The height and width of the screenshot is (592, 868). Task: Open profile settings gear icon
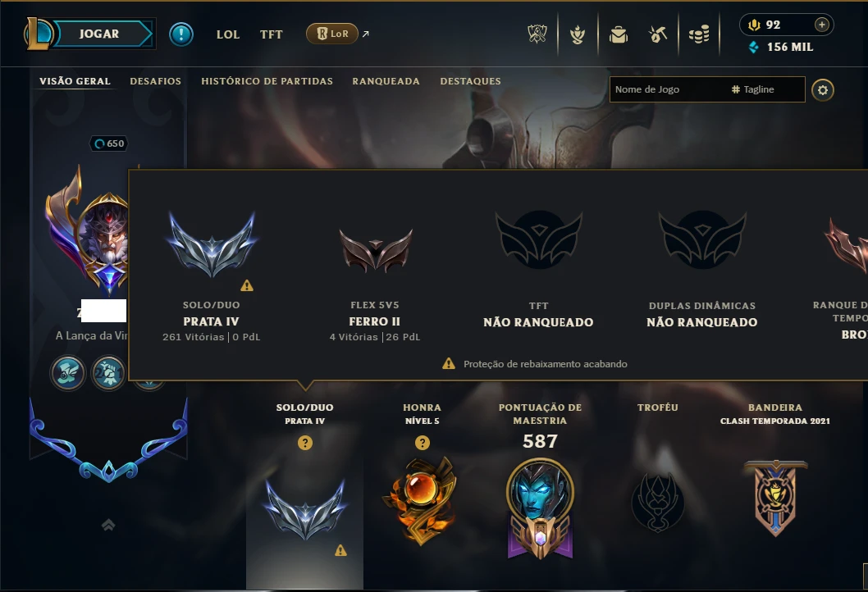[x=823, y=89]
